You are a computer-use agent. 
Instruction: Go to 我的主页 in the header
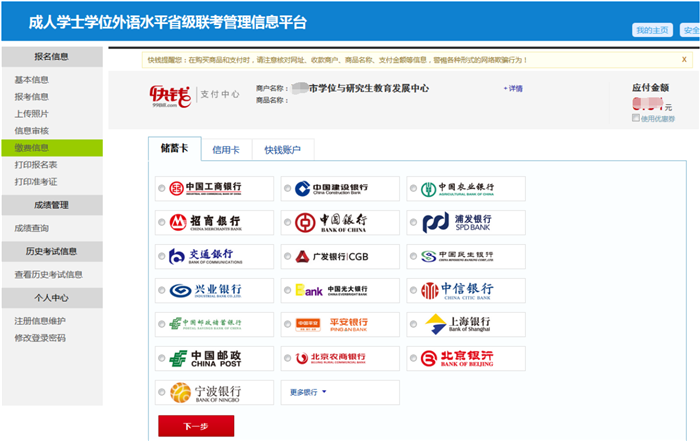click(x=652, y=30)
